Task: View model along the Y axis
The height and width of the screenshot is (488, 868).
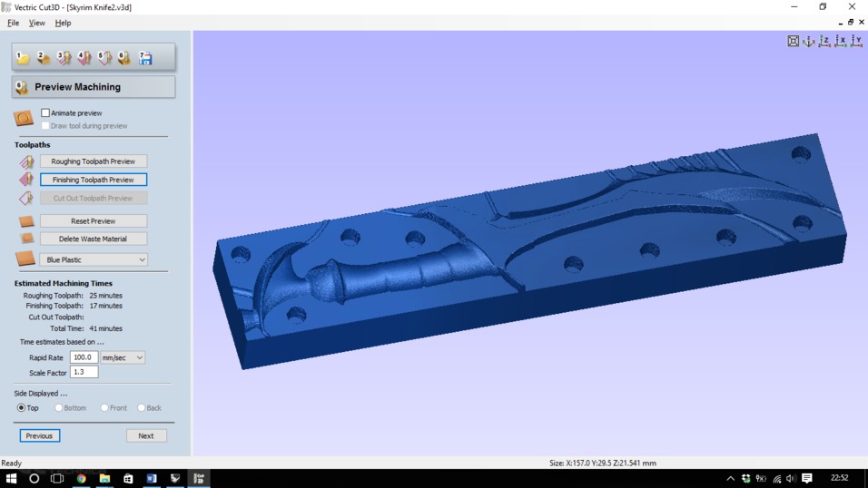Action: click(x=856, y=41)
